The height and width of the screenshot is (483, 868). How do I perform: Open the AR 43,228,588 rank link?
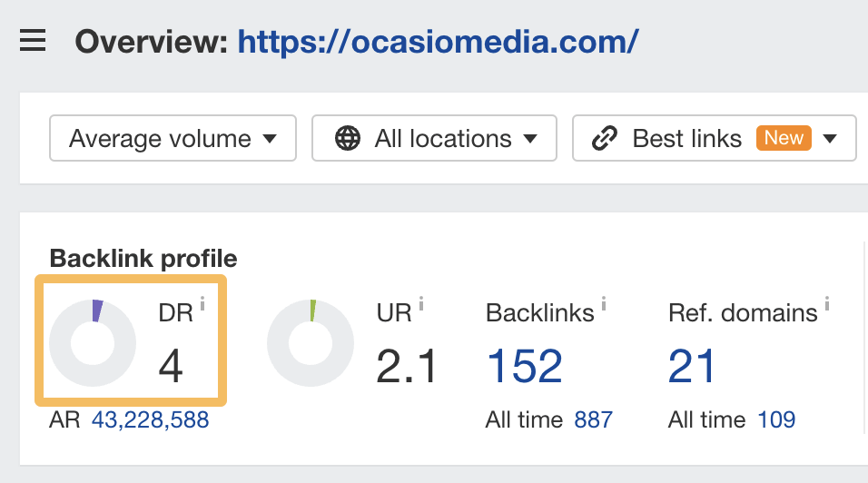tap(150, 420)
